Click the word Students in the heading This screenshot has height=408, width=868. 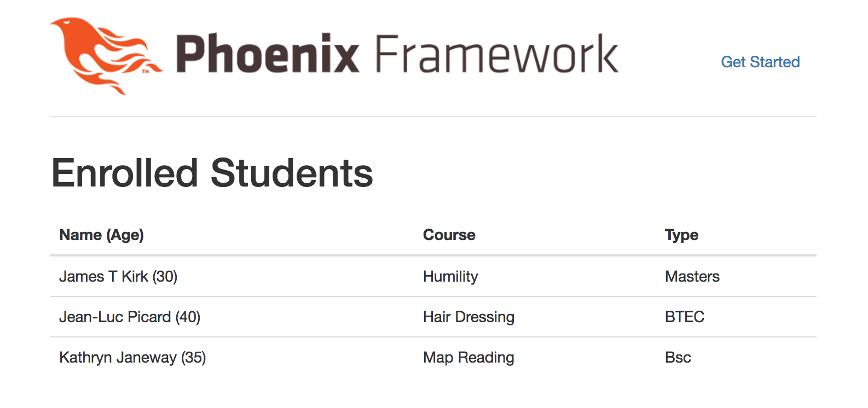(292, 173)
